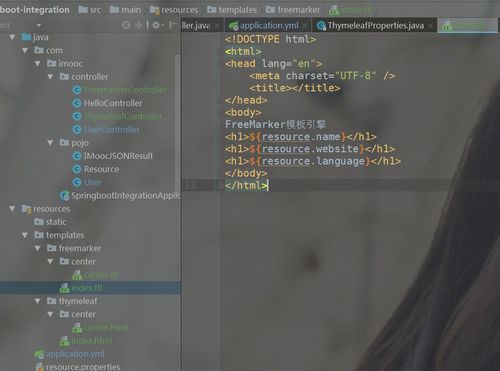Image resolution: width=500 pixels, height=371 pixels.
Task: Select IMoocJSONResult class in tree
Action: 118,156
